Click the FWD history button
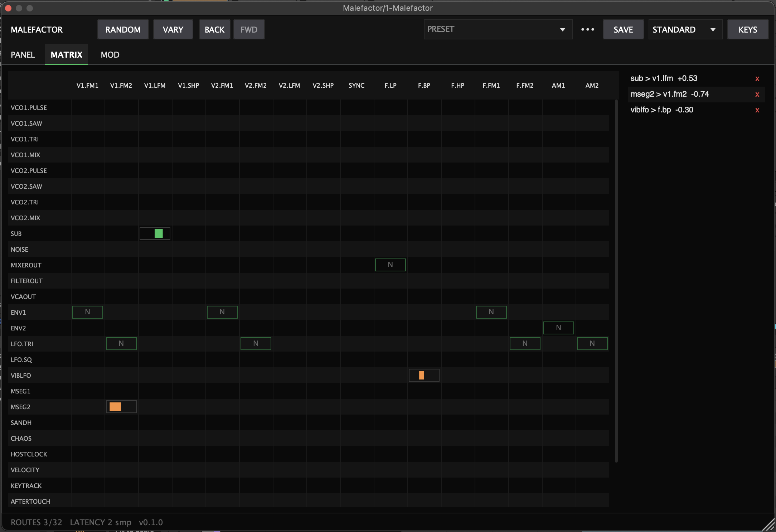The width and height of the screenshot is (776, 532). (249, 29)
